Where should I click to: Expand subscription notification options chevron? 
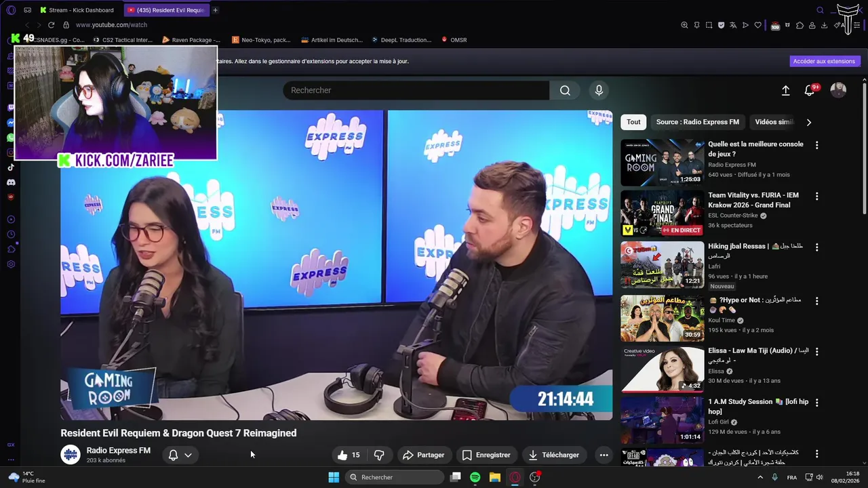pos(188,455)
